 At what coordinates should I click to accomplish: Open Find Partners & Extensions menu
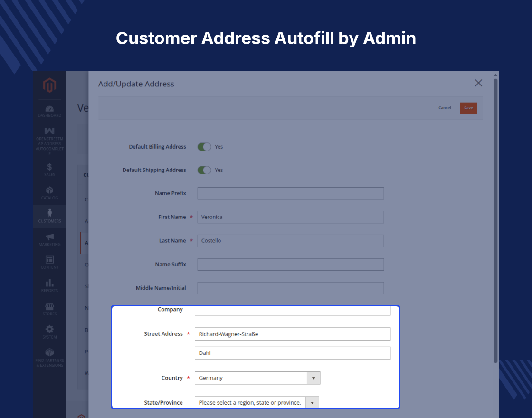(49, 358)
